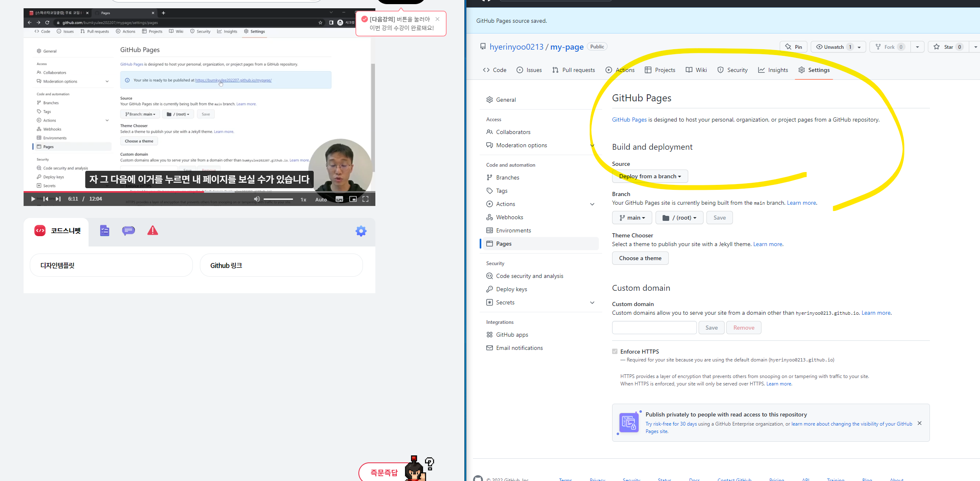Open the Settings tab
The image size is (980, 481).
tap(814, 70)
